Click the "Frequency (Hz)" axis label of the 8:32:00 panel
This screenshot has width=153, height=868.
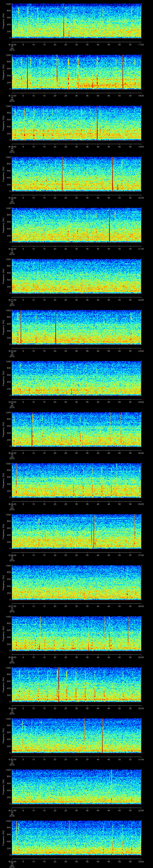pos(3,838)
